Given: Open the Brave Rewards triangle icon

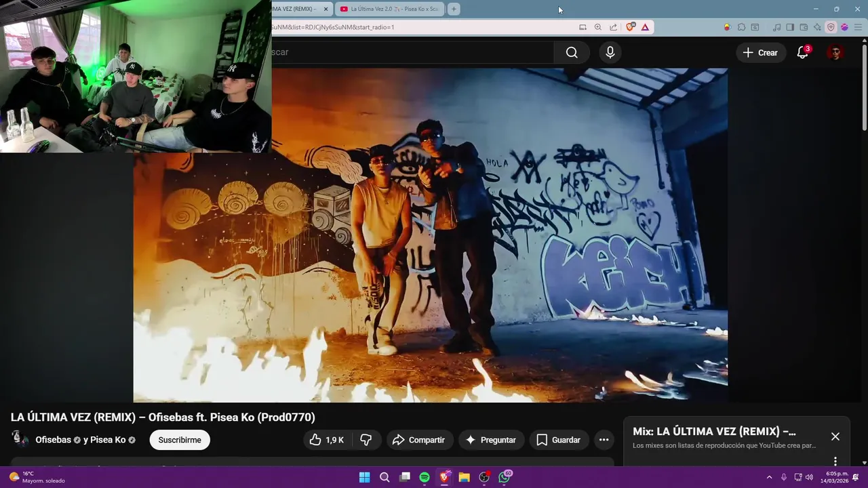Looking at the screenshot, I should (x=645, y=27).
